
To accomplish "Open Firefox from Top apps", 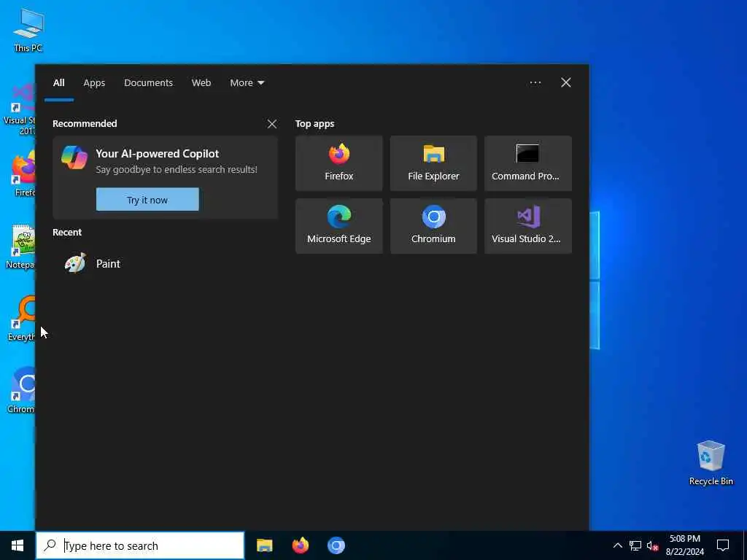I will point(338,163).
